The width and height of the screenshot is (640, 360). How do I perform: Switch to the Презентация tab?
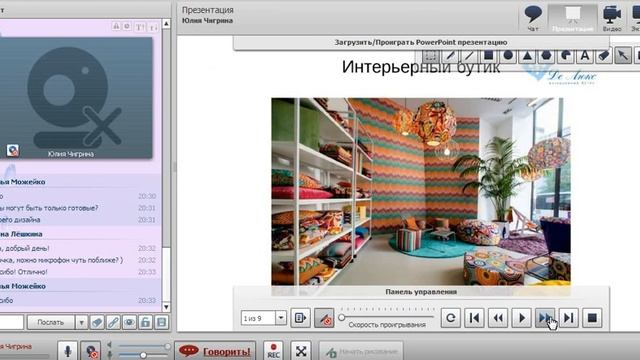[573, 18]
